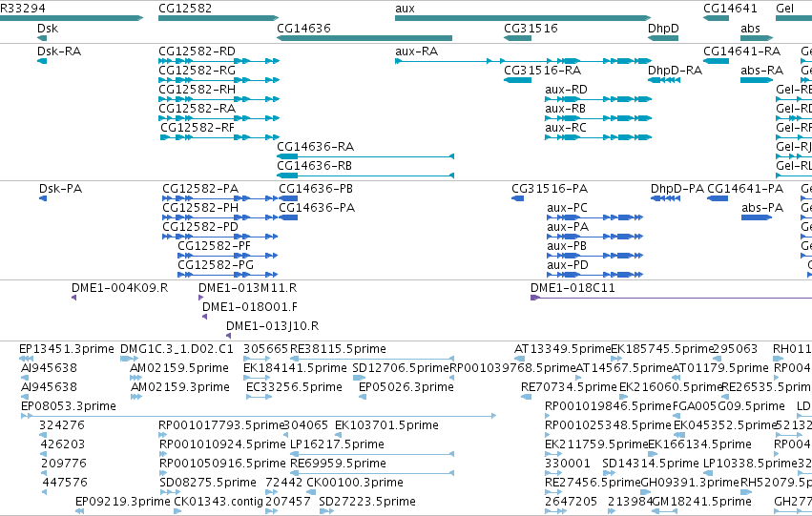
Task: Click protein label CG12582-PF
Action: pyautogui.click(x=214, y=246)
